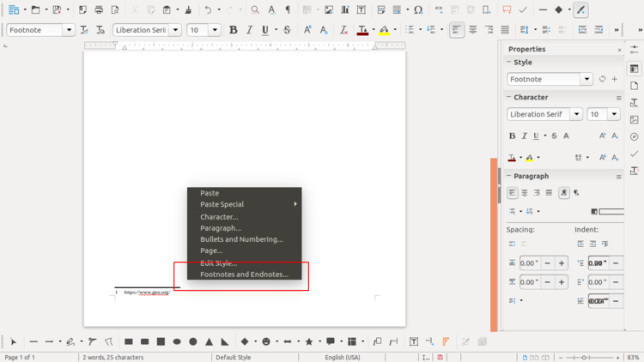Click the Bold icon in formatting toolbar

pos(233,30)
